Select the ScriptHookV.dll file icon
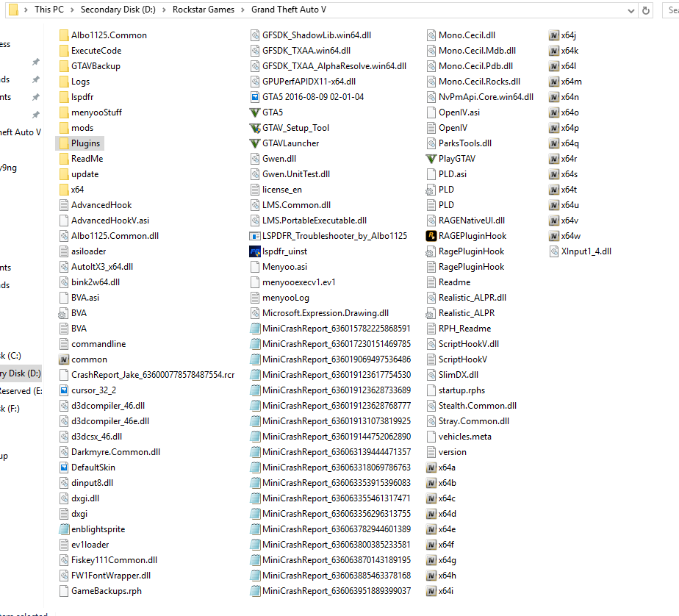Image resolution: width=679 pixels, height=616 pixels. click(x=431, y=344)
